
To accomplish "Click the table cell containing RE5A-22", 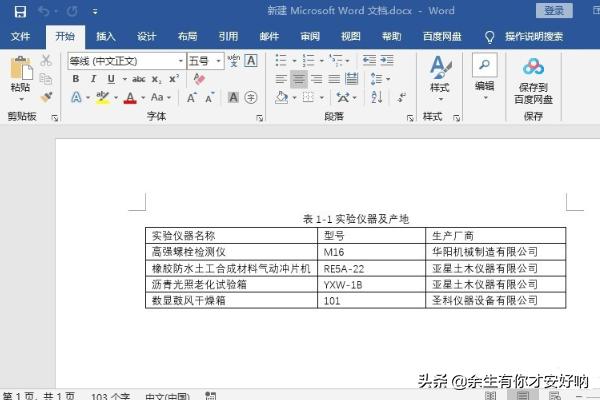I will tap(370, 268).
